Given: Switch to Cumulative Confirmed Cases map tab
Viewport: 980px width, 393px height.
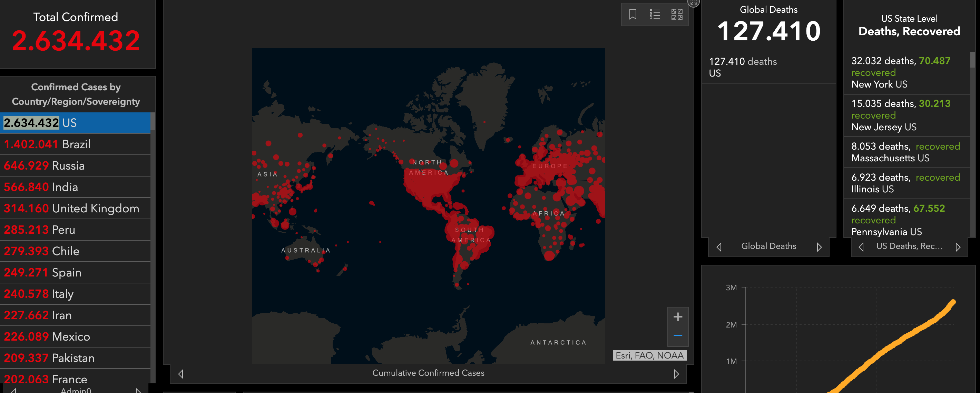Looking at the screenshot, I should (x=428, y=373).
